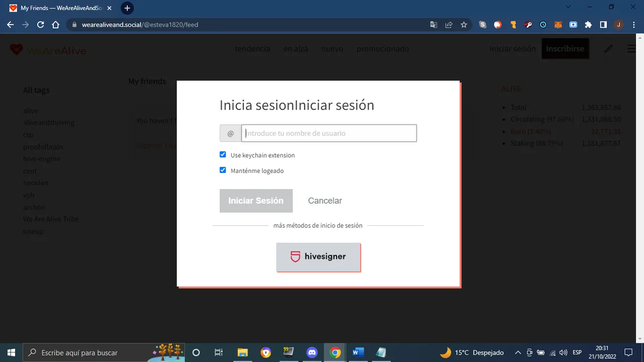Open the yellow key extension
The height and width of the screenshot is (362, 644).
(x=513, y=25)
